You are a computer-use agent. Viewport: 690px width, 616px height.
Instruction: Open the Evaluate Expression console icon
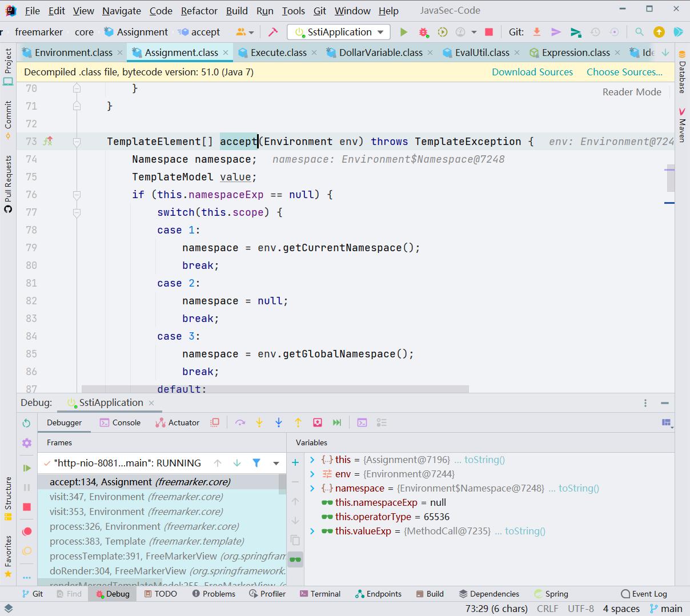(x=362, y=422)
